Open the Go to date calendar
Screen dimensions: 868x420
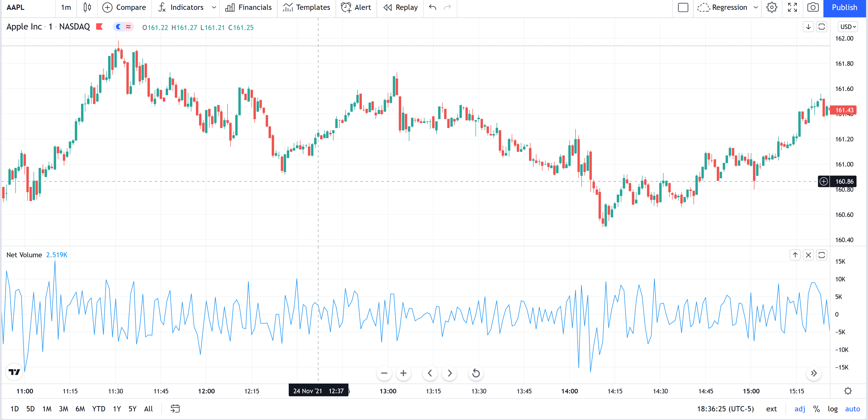[x=175, y=409]
